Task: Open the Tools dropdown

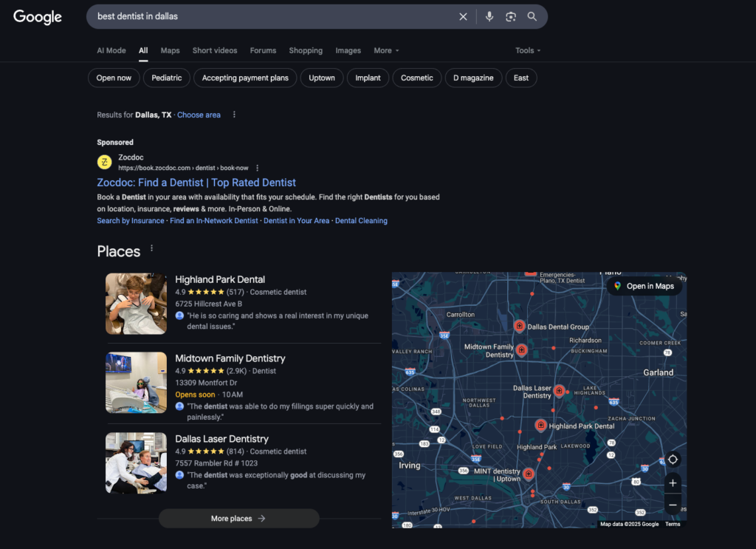Action: pos(528,51)
